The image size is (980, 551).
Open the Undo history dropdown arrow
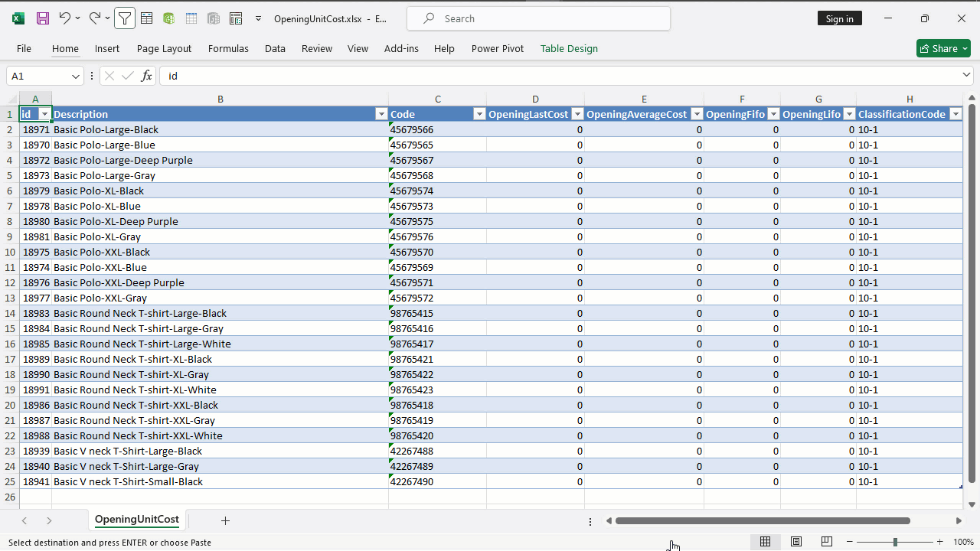[77, 18]
